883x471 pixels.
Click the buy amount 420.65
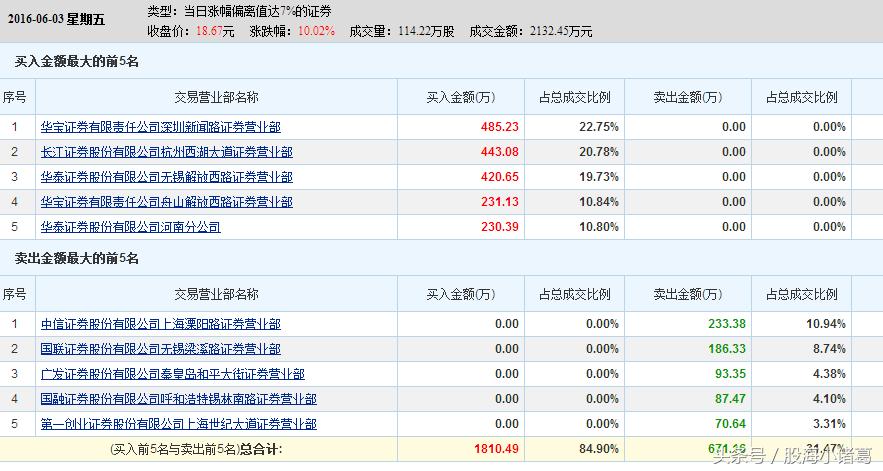[x=500, y=177]
